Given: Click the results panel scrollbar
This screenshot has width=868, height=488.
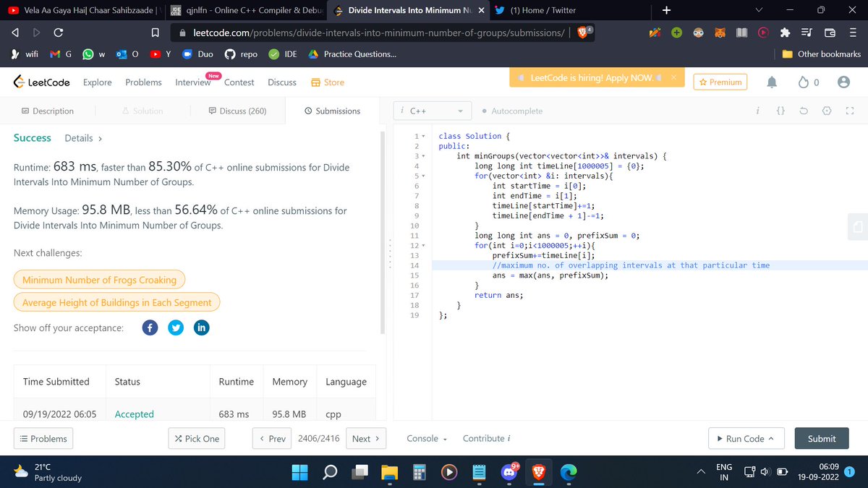Looking at the screenshot, I should click(383, 231).
